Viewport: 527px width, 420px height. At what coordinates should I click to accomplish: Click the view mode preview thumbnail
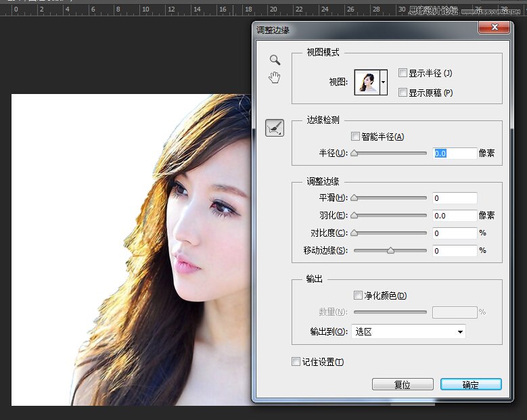[367, 82]
